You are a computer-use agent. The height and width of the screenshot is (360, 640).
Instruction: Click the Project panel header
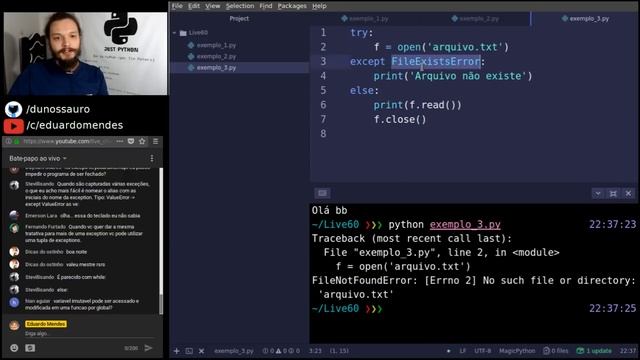point(239,18)
